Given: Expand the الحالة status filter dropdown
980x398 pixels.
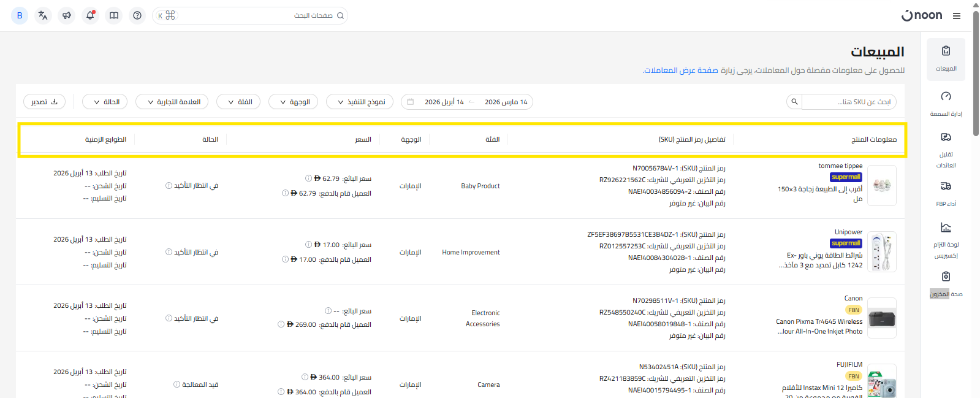Looking at the screenshot, I should (x=105, y=102).
